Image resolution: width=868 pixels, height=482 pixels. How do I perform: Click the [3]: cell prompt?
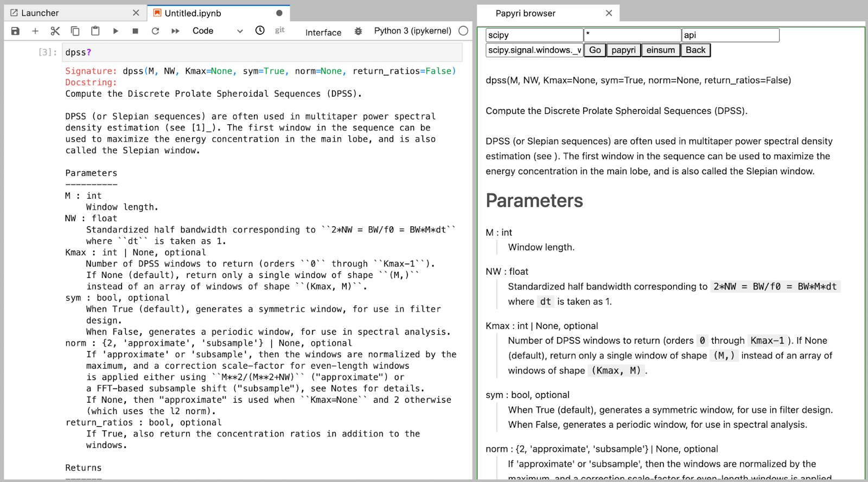click(48, 53)
